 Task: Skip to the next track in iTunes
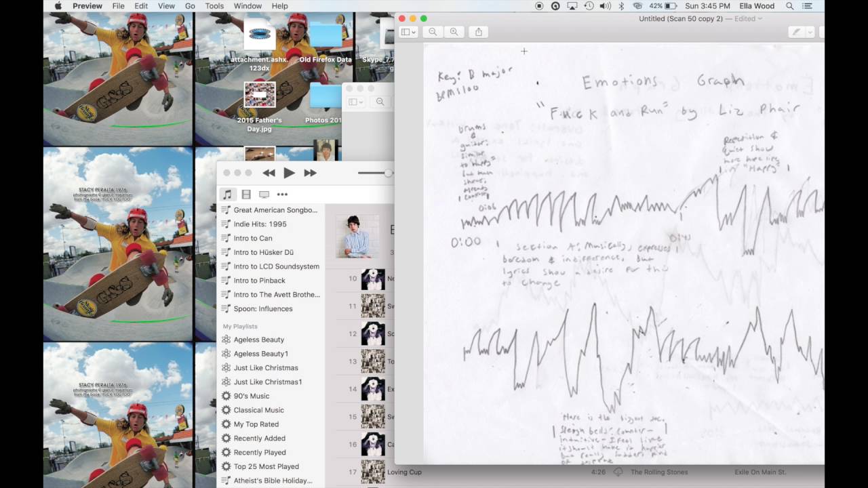pos(310,173)
